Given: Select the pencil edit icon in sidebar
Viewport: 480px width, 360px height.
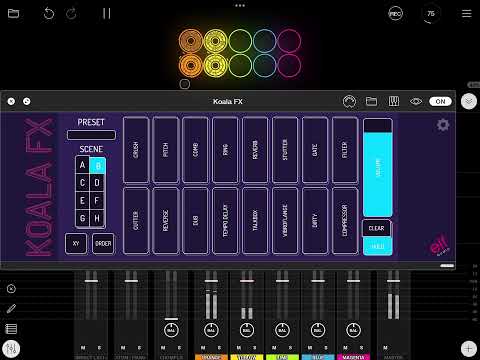Looking at the screenshot, I should tap(11, 309).
